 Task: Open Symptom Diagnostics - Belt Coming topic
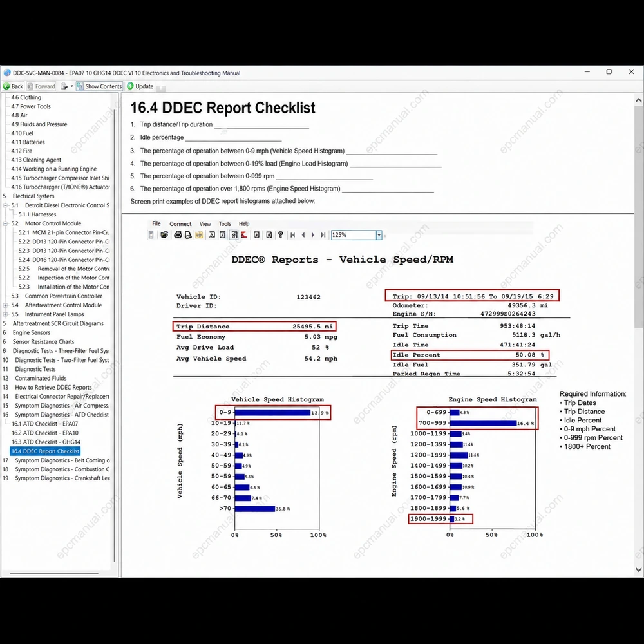pyautogui.click(x=62, y=460)
